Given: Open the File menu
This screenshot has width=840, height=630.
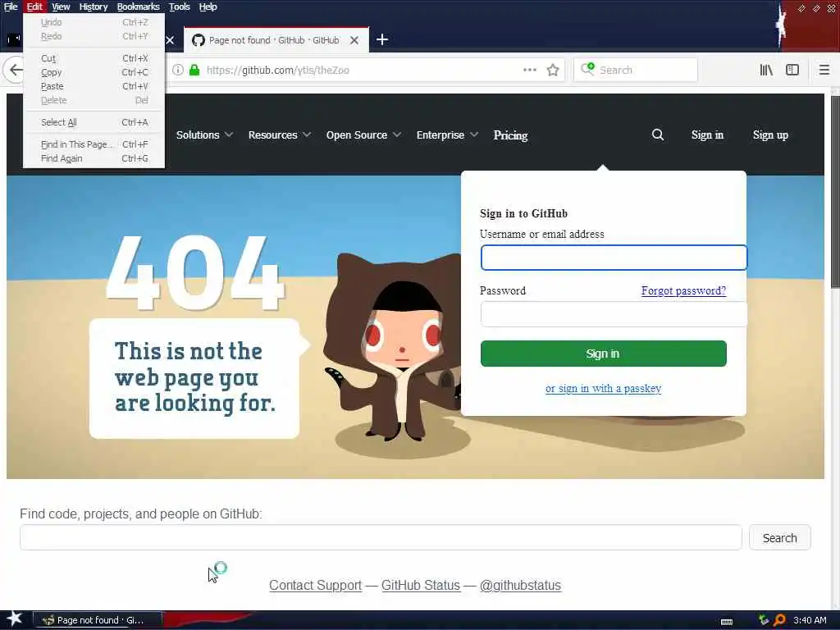Looking at the screenshot, I should [11, 7].
